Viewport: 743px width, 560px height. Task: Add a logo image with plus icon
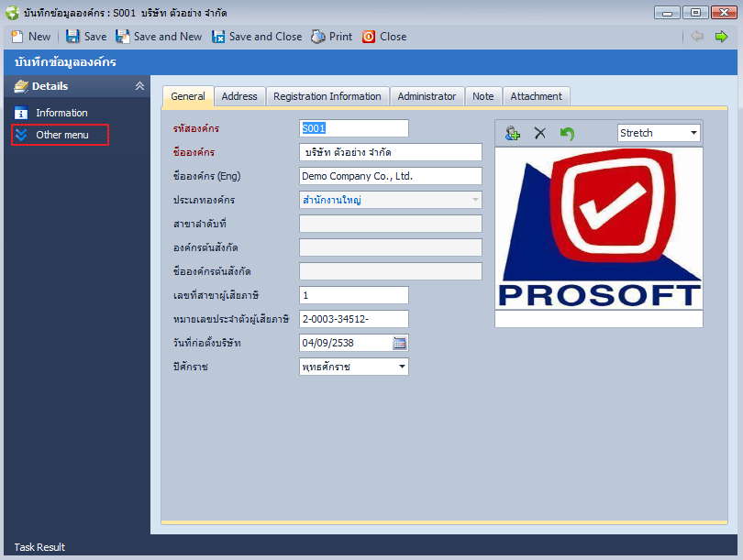tap(512, 133)
